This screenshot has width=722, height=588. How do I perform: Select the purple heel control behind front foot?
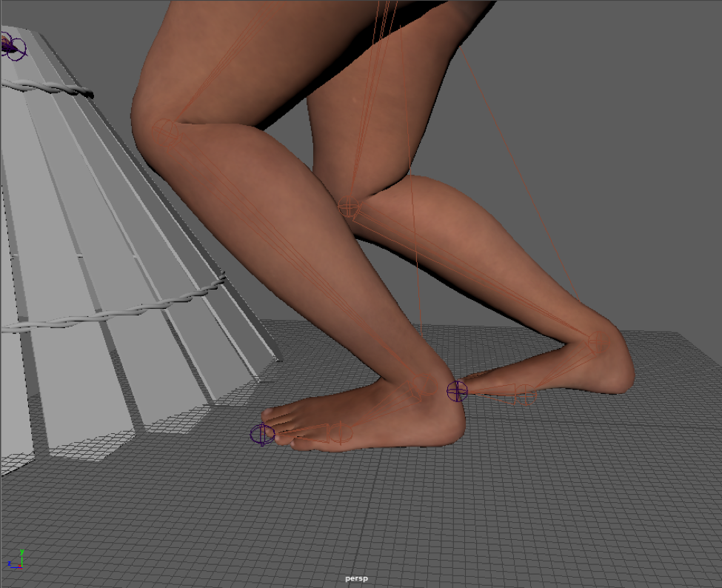pyautogui.click(x=457, y=392)
